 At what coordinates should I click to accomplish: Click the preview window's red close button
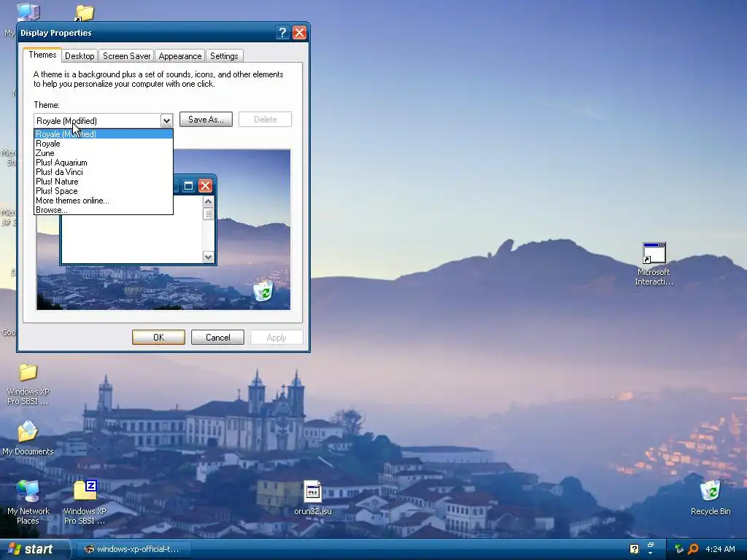pyautogui.click(x=205, y=186)
